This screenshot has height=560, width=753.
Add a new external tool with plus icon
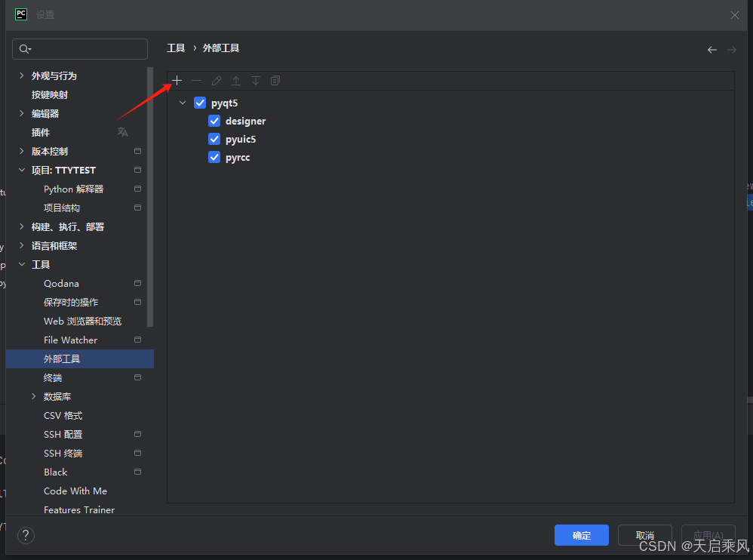[x=177, y=81]
